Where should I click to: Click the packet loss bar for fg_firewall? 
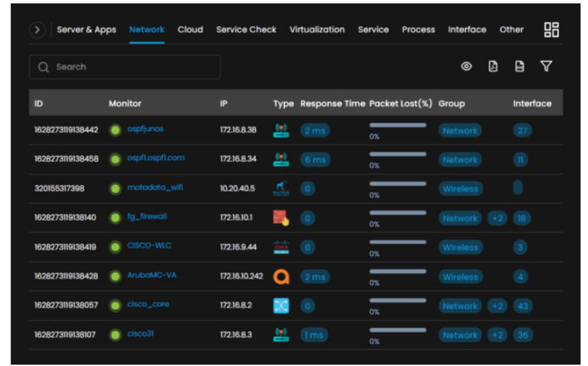coord(398,213)
